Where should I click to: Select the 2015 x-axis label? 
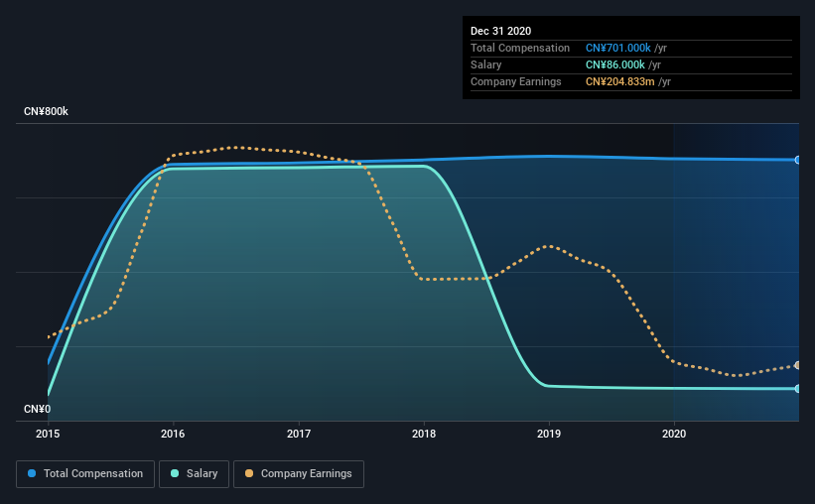tap(48, 434)
